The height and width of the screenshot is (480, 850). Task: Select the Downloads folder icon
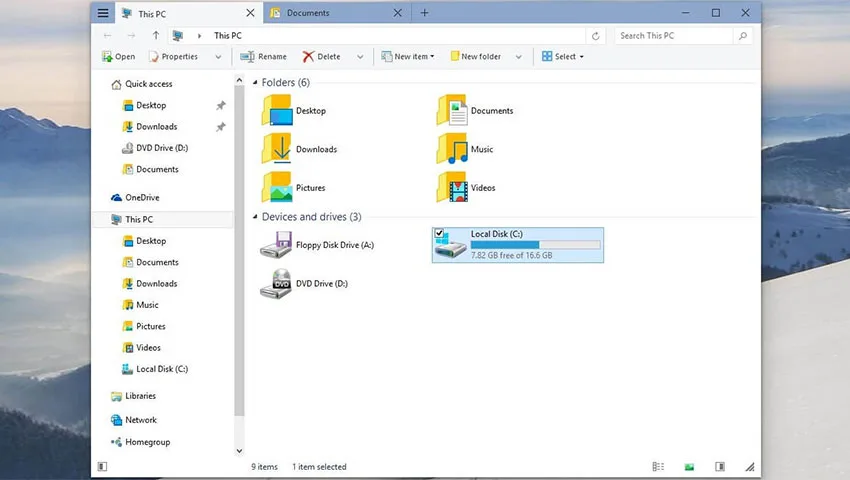(x=277, y=149)
